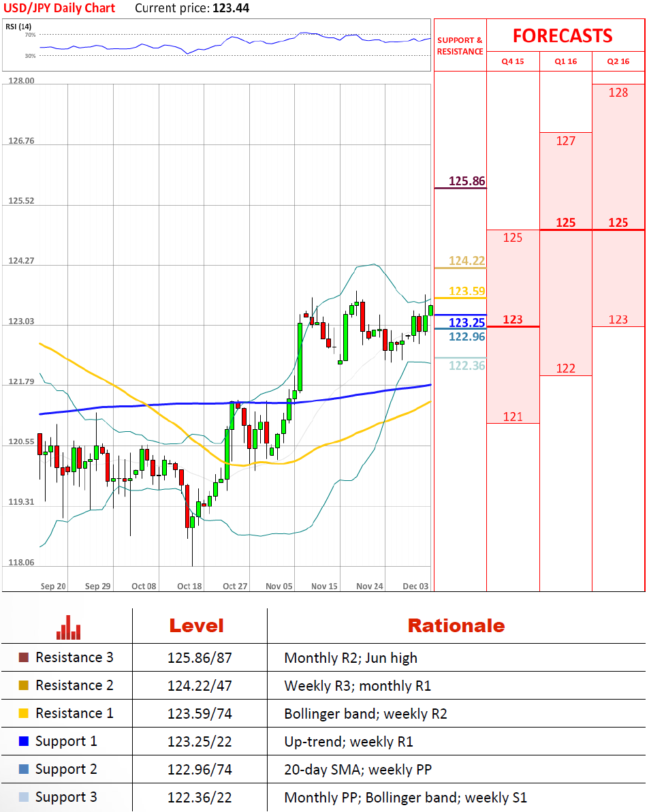This screenshot has height=812, width=649.
Task: Click the Resistance 2 row label
Action: coord(74,686)
